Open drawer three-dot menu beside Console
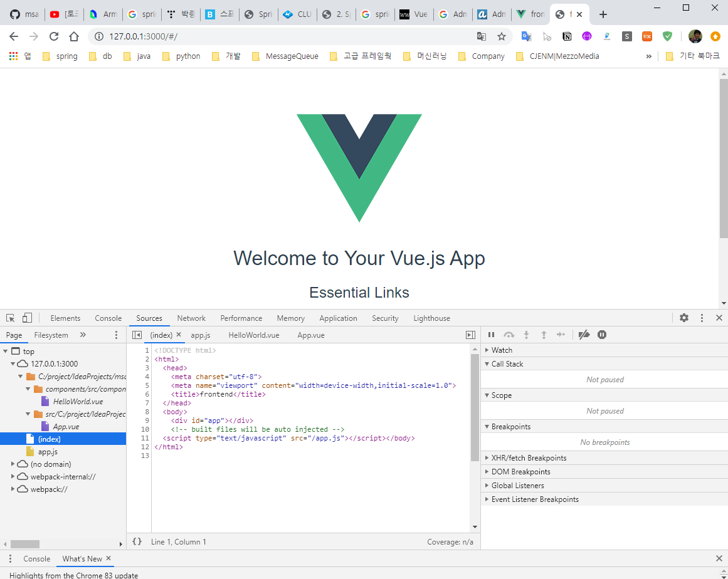The height and width of the screenshot is (579, 728). click(10, 558)
